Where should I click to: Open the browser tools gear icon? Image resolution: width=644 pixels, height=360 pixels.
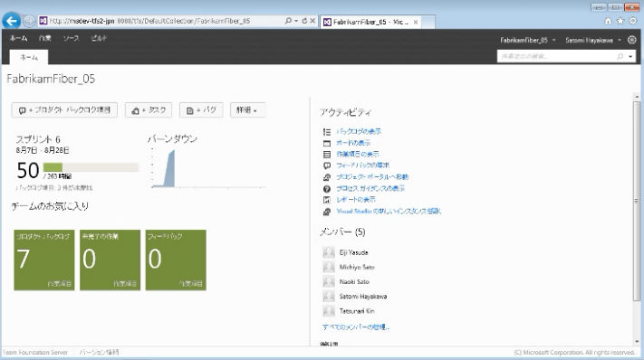pyautogui.click(x=633, y=21)
